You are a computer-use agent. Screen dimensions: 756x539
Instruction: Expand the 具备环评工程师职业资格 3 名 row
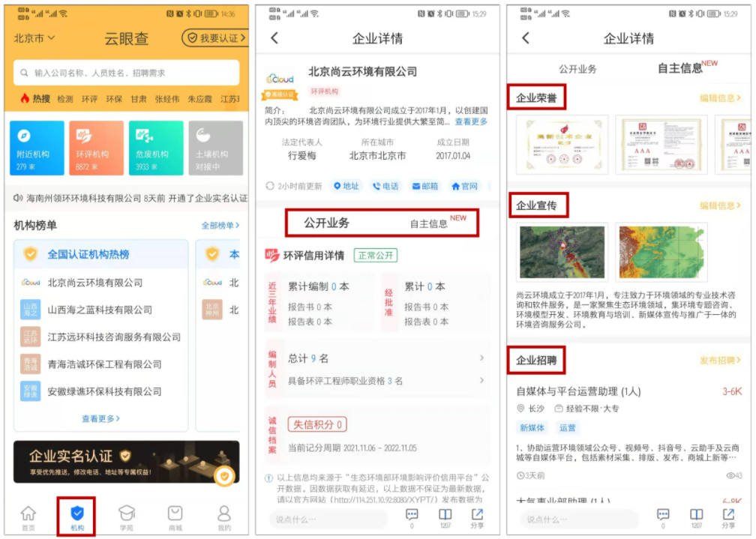[385, 381]
